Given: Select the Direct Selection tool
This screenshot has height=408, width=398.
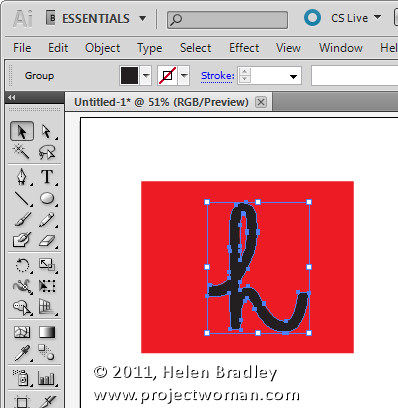Looking at the screenshot, I should [x=47, y=131].
